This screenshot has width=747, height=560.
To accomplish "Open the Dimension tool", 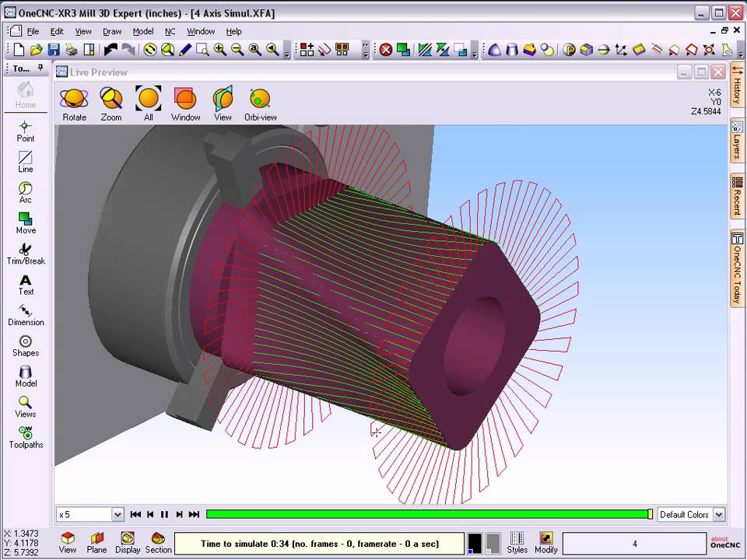I will pyautogui.click(x=25, y=315).
